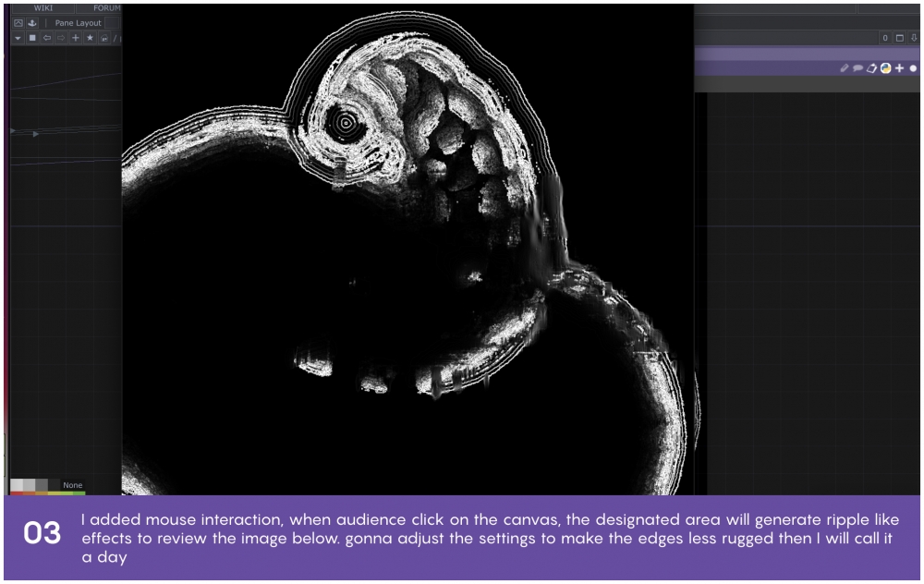Toggle the Python language icon
The width and height of the screenshot is (924, 584).
tap(885, 68)
